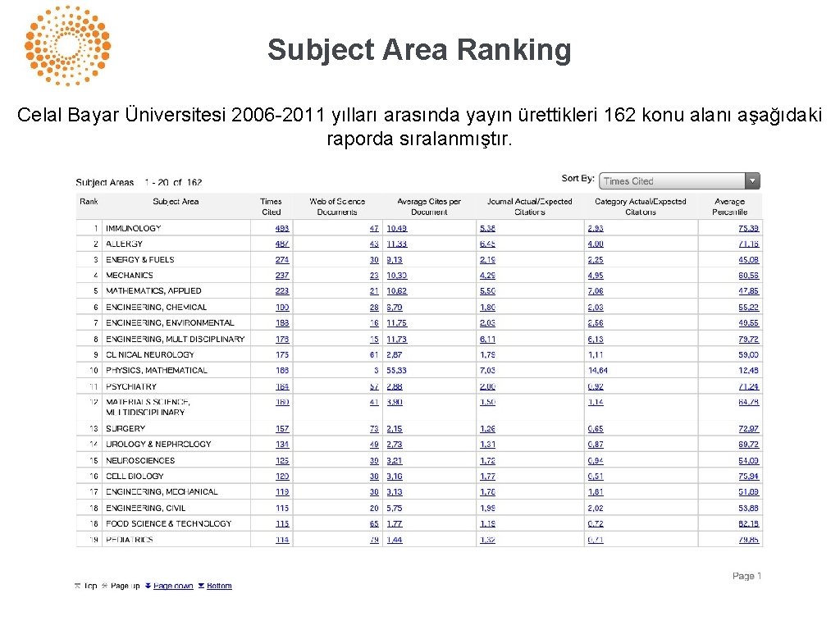The height and width of the screenshot is (630, 840).
Task: Open Mechanics times cited value 237
Action: point(282,276)
